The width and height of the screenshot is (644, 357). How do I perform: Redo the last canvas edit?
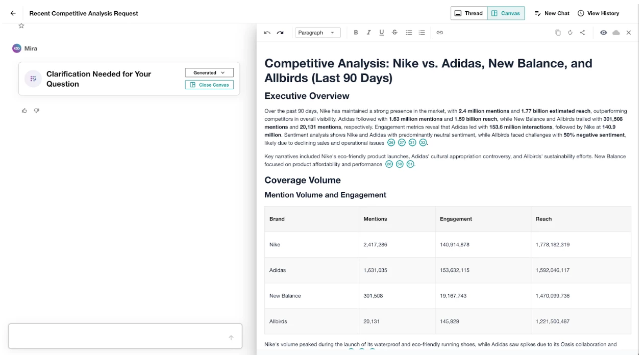coord(280,33)
